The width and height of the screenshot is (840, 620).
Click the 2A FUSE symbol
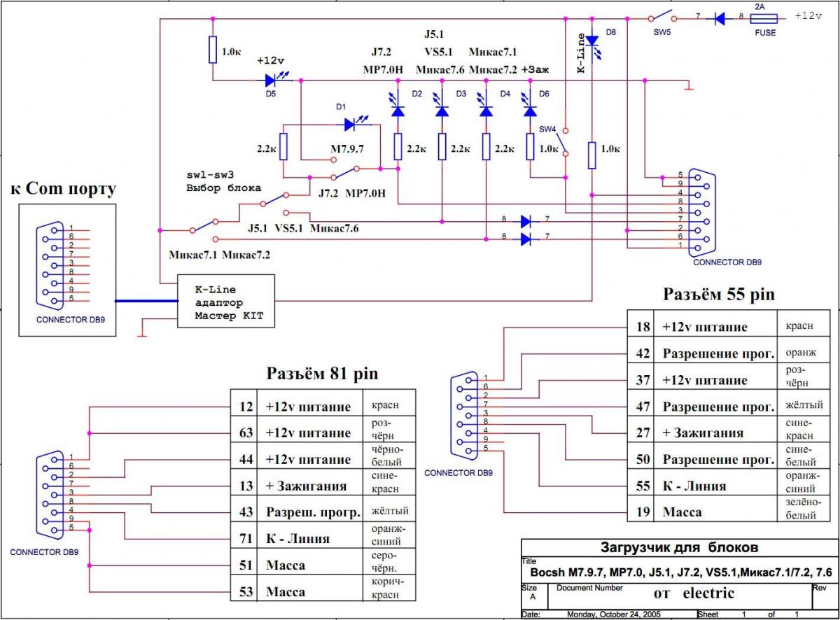[x=762, y=20]
